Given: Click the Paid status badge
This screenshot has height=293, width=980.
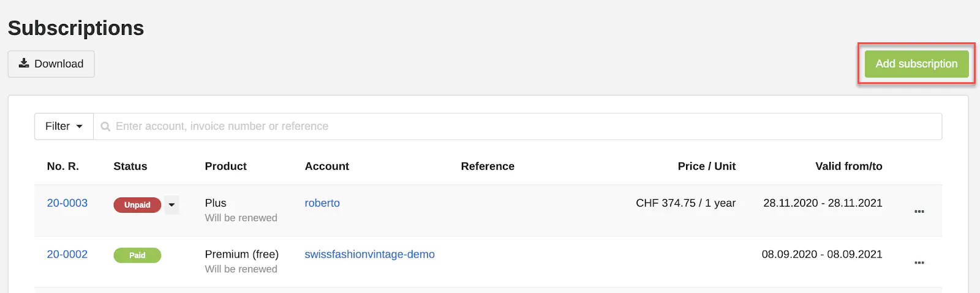Looking at the screenshot, I should (137, 255).
